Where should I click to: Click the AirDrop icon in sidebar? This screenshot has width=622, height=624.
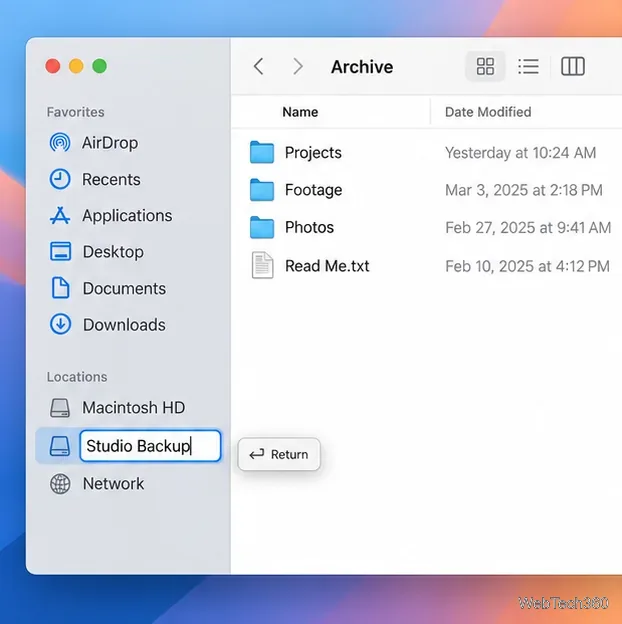(60, 142)
